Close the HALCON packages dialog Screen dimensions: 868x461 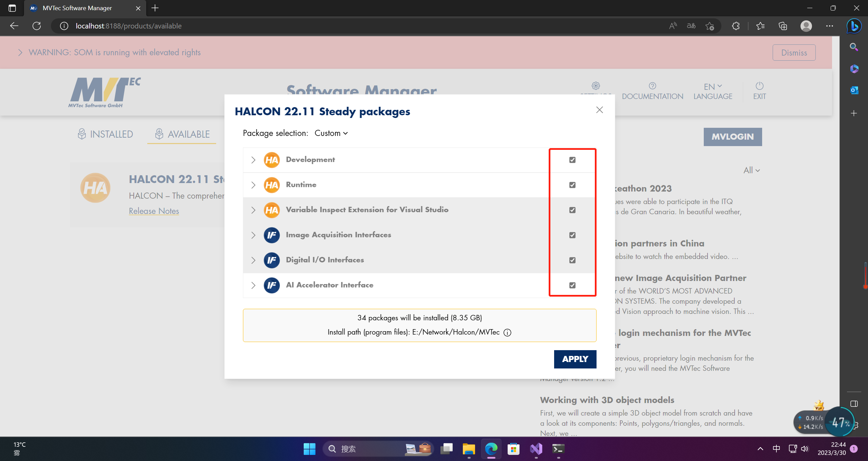point(599,110)
